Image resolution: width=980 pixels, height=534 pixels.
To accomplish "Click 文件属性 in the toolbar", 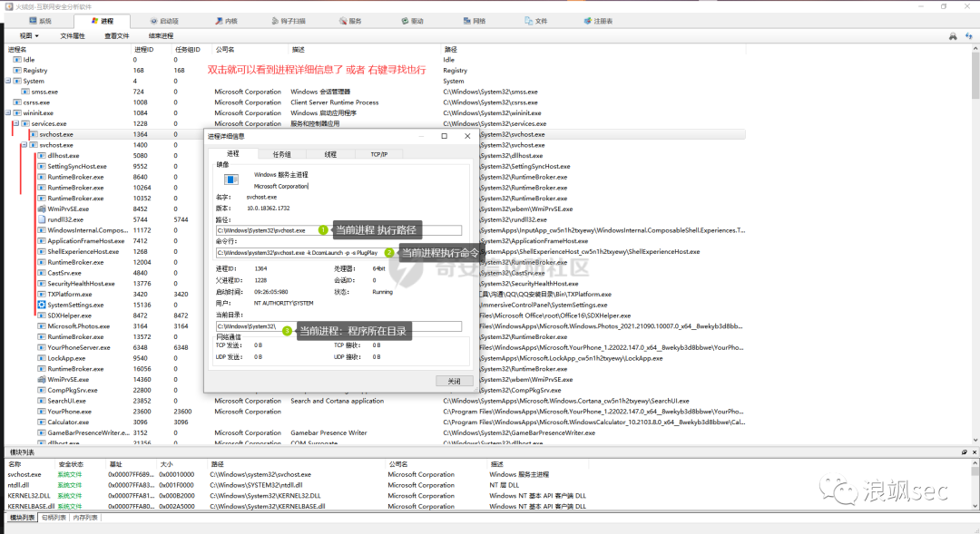I will 73,36.
